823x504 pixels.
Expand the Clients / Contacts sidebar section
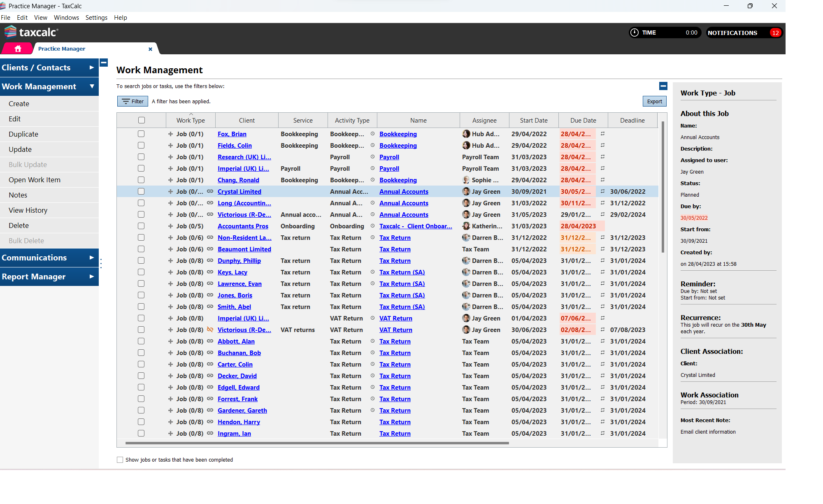(49, 67)
